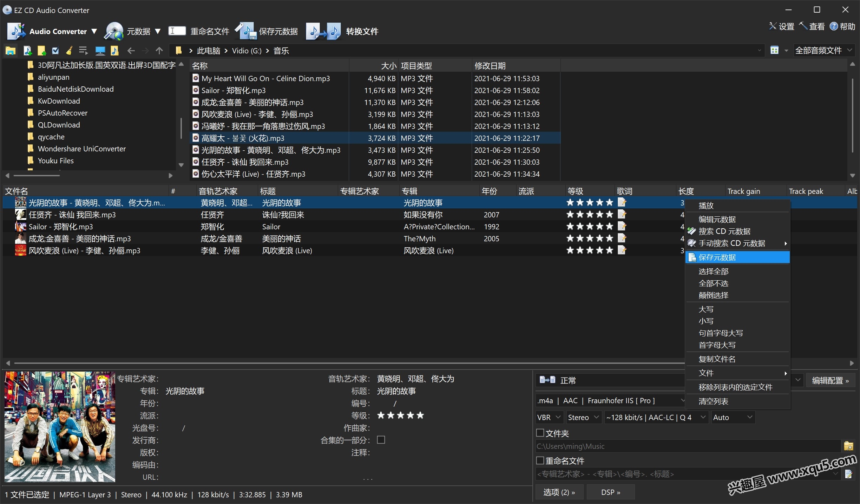Click the add folder icon with plus
This screenshot has height=504, width=860.
pyautogui.click(x=42, y=51)
